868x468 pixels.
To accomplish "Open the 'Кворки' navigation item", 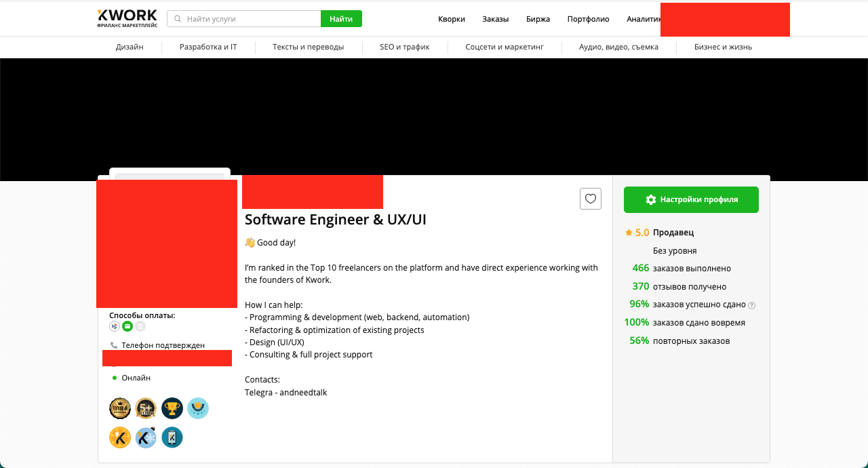I will 452,19.
